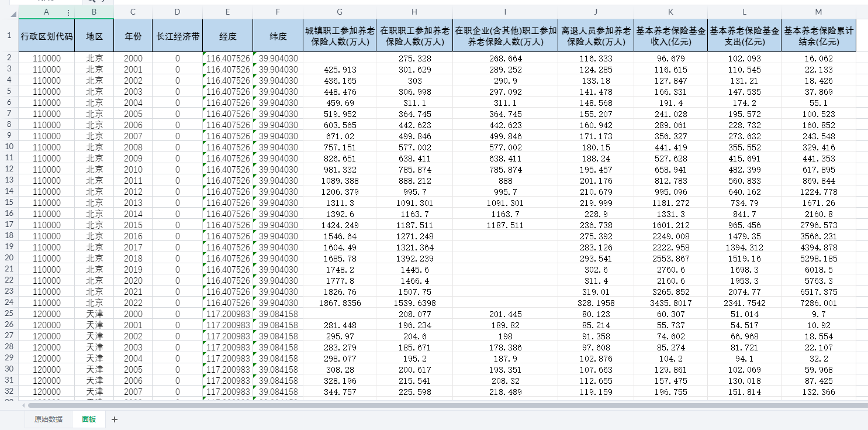
Task: Select the cell containing 289.252
Action: click(506, 70)
